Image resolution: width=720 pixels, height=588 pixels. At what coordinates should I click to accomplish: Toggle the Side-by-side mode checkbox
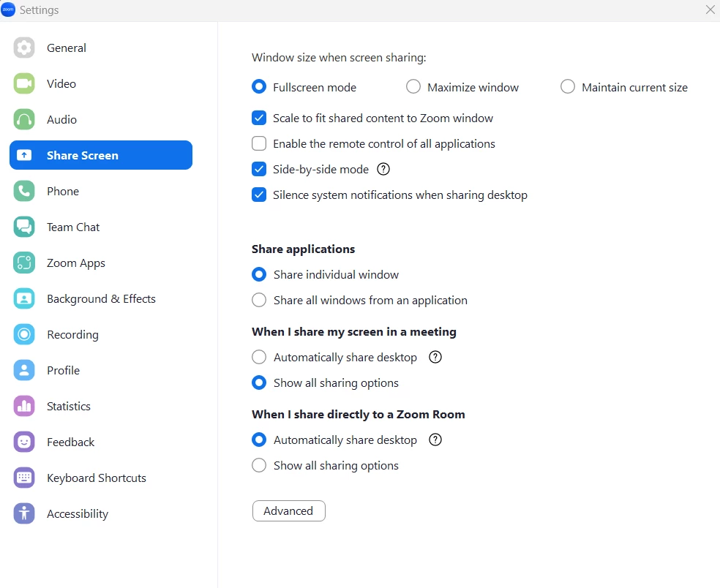(x=259, y=170)
